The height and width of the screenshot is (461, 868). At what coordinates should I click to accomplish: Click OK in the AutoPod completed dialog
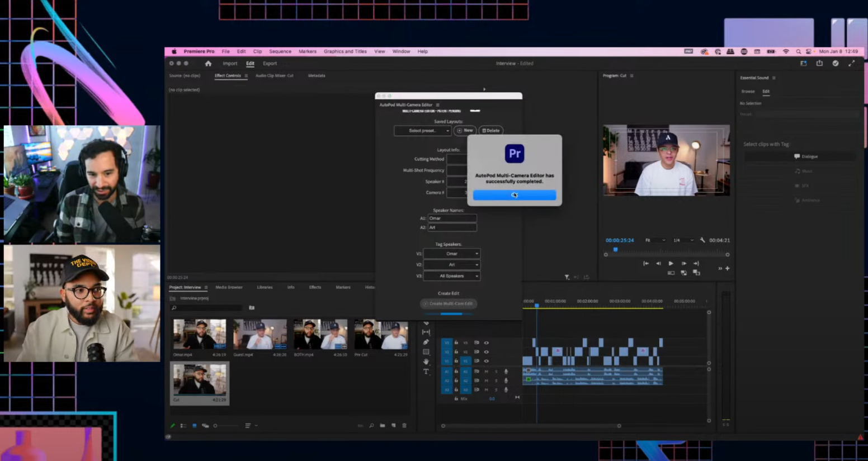(x=515, y=195)
